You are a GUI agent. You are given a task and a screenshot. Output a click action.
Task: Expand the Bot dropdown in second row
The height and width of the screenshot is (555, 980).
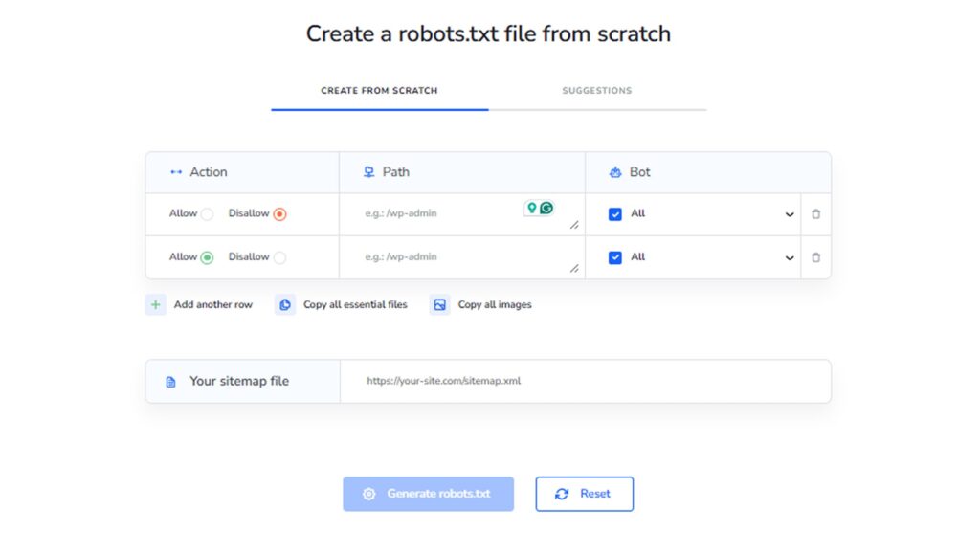coord(790,257)
